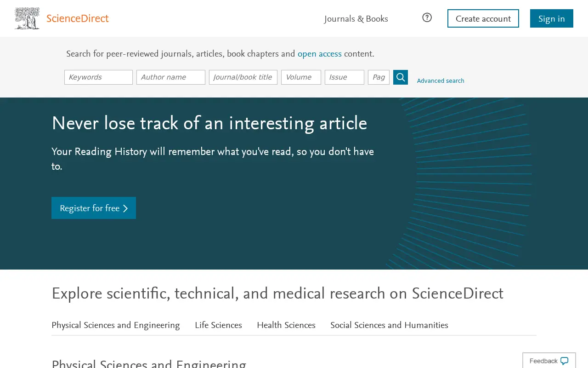Select the Life Sciences tab
The width and height of the screenshot is (588, 368).
(218, 325)
